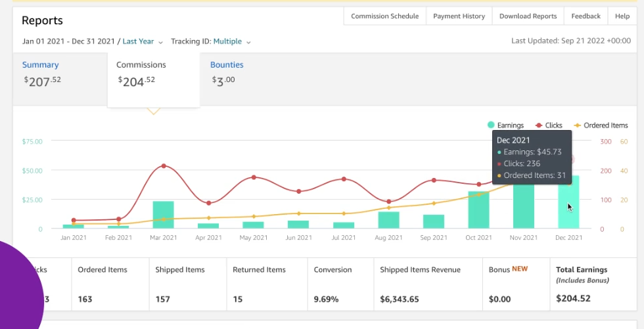Click the yellow Ordered Items legend marker
Viewport: 644px width, 329px height.
(x=578, y=125)
